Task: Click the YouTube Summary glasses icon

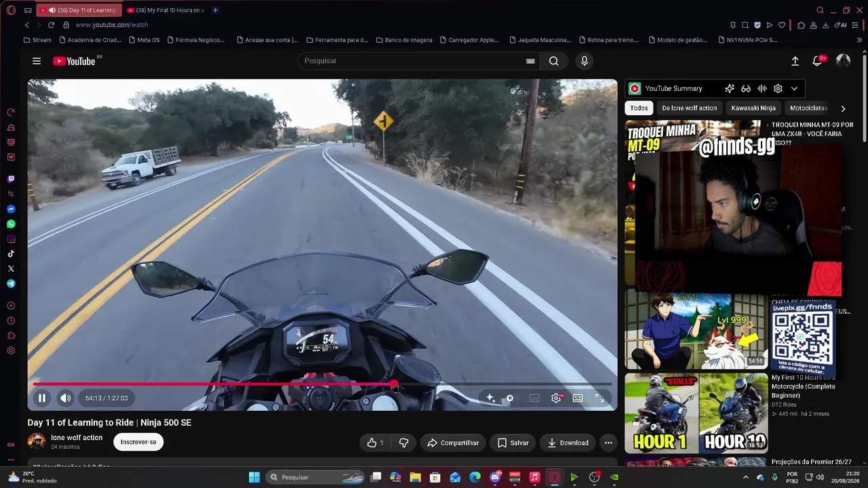Action: click(x=746, y=88)
